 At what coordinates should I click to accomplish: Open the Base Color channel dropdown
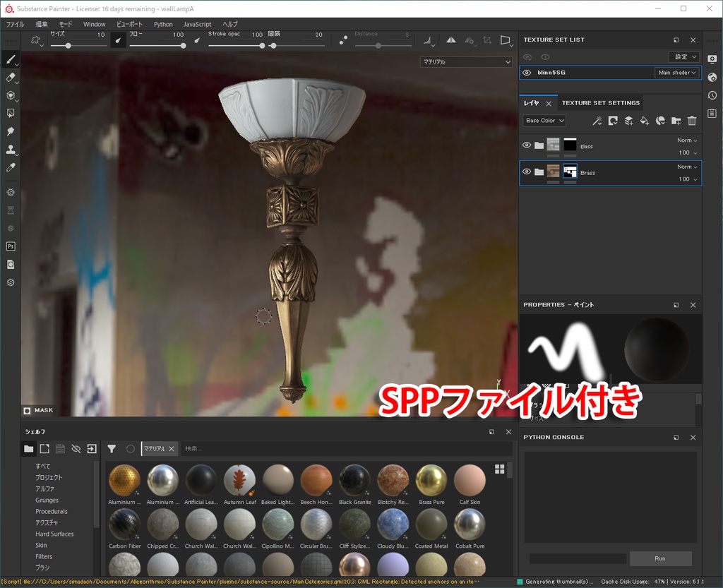544,121
